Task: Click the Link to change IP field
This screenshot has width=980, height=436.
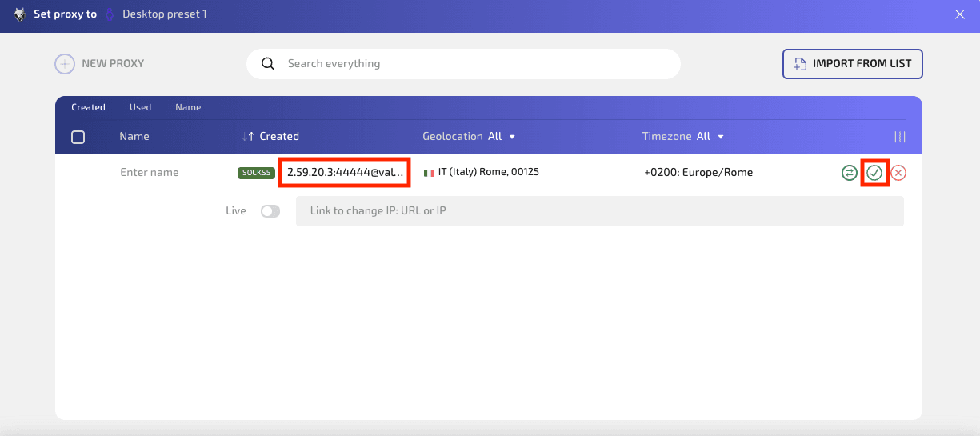Action: pyautogui.click(x=599, y=211)
